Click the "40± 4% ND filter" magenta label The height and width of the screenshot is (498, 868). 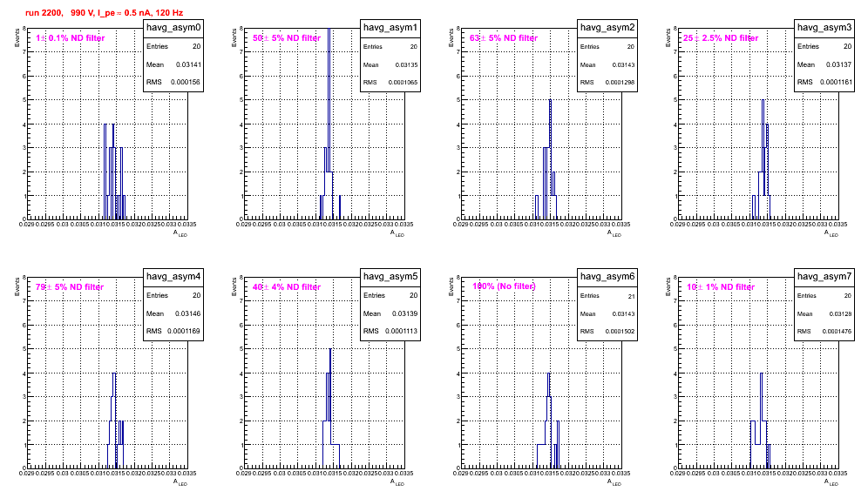[x=287, y=287]
